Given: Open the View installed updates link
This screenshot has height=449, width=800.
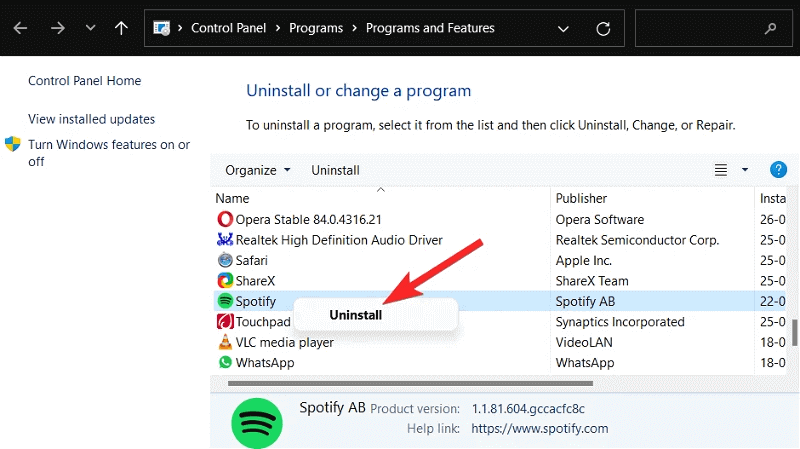Looking at the screenshot, I should (91, 119).
